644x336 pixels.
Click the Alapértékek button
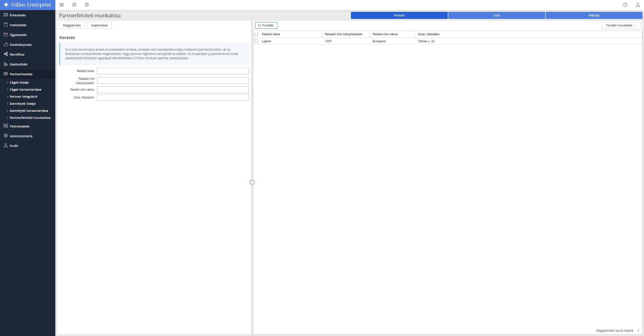pos(99,25)
